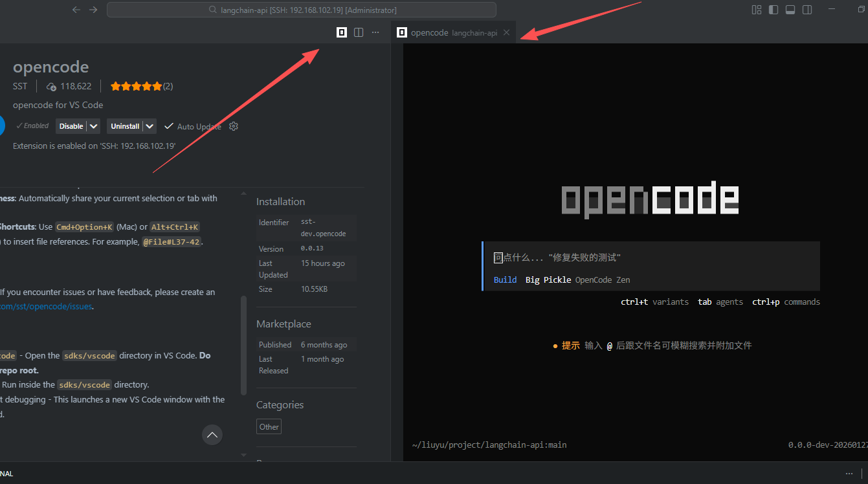
Task: Click the ctrl+t variants hint
Action: pyautogui.click(x=654, y=302)
